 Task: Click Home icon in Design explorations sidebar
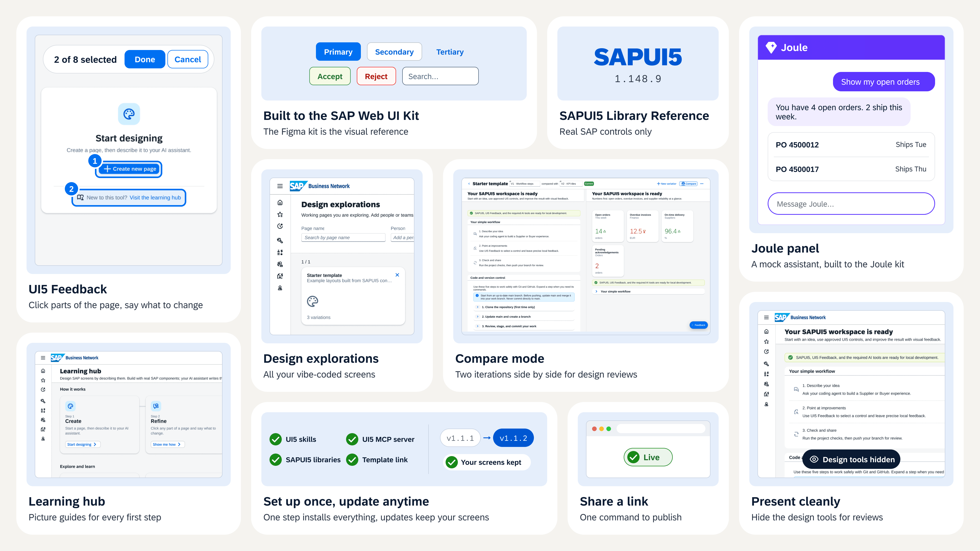(x=280, y=203)
